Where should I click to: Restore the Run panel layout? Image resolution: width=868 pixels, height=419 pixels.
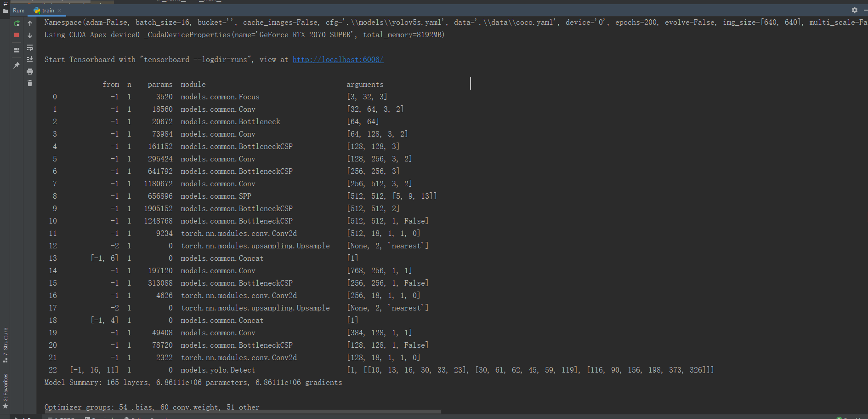tap(17, 50)
